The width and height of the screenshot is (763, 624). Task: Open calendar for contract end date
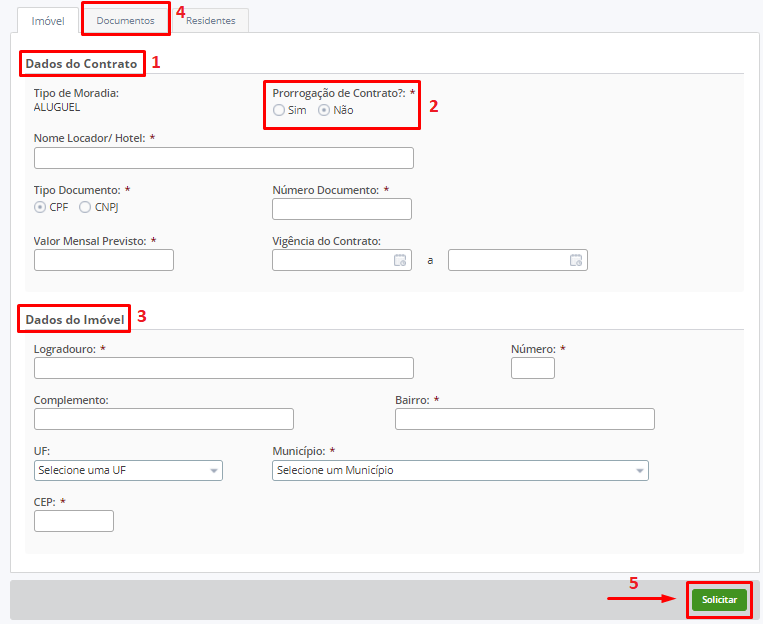coord(575,260)
